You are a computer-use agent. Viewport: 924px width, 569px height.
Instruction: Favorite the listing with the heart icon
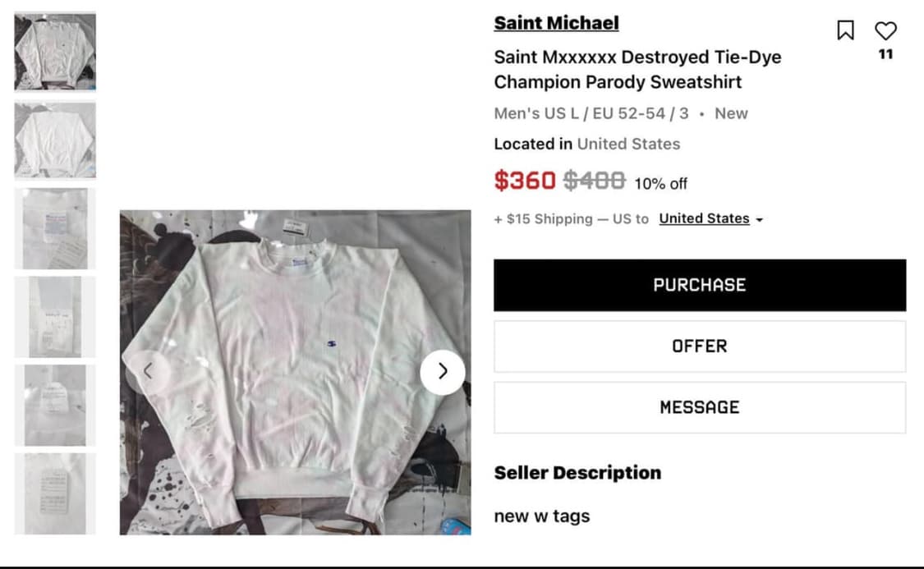(885, 31)
